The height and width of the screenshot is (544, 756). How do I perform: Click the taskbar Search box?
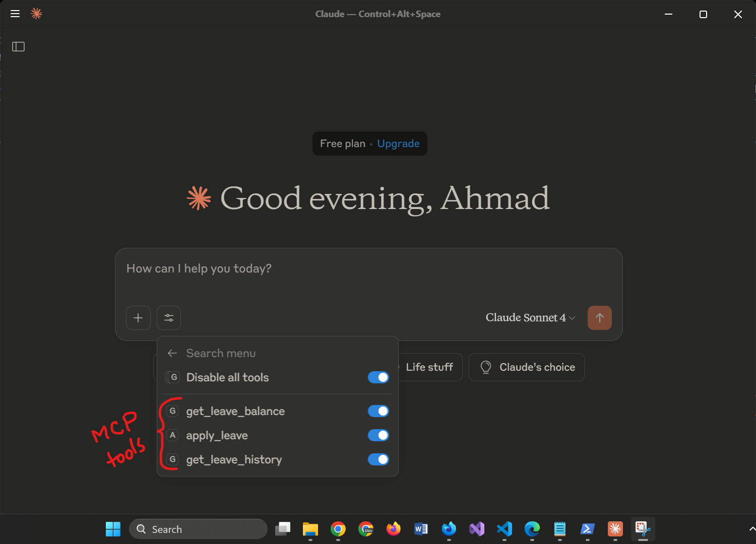click(198, 529)
